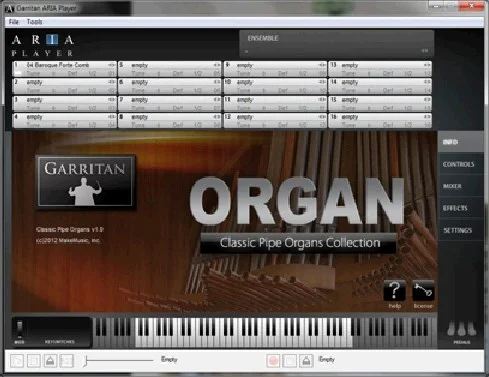Click next/previous arrows on slot 2
This screenshot has width=489, height=377.
click(112, 82)
